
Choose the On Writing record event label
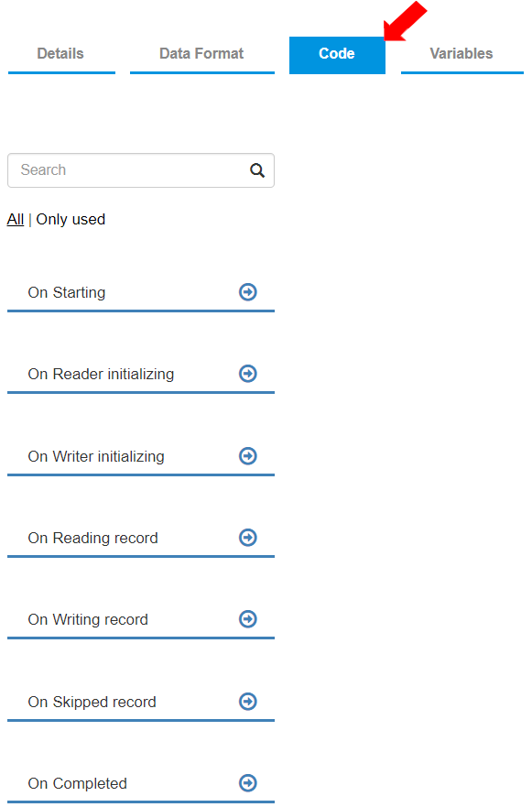point(88,619)
